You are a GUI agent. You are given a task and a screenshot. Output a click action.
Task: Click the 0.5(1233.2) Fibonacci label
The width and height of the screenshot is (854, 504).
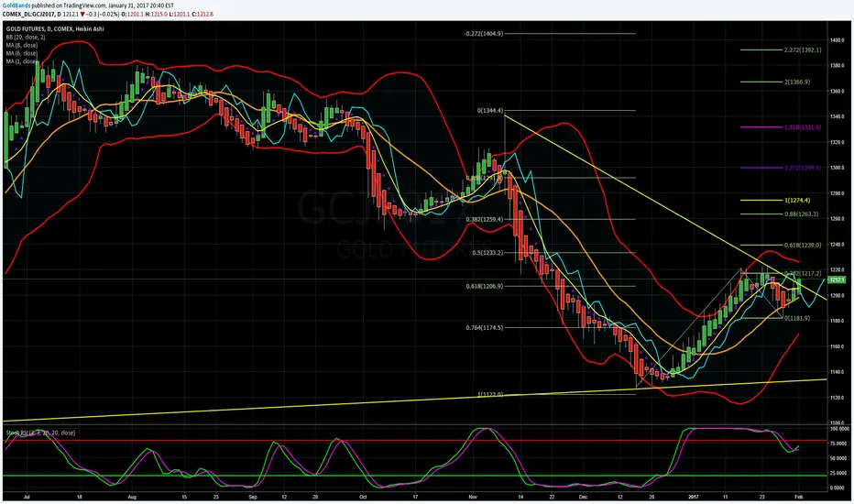tap(488, 253)
